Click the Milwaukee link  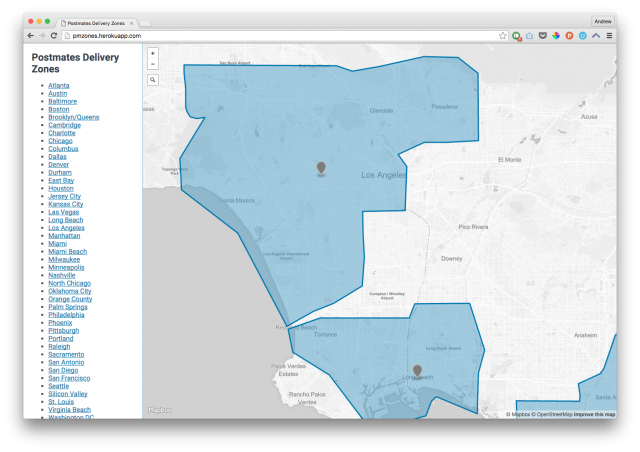pos(64,260)
